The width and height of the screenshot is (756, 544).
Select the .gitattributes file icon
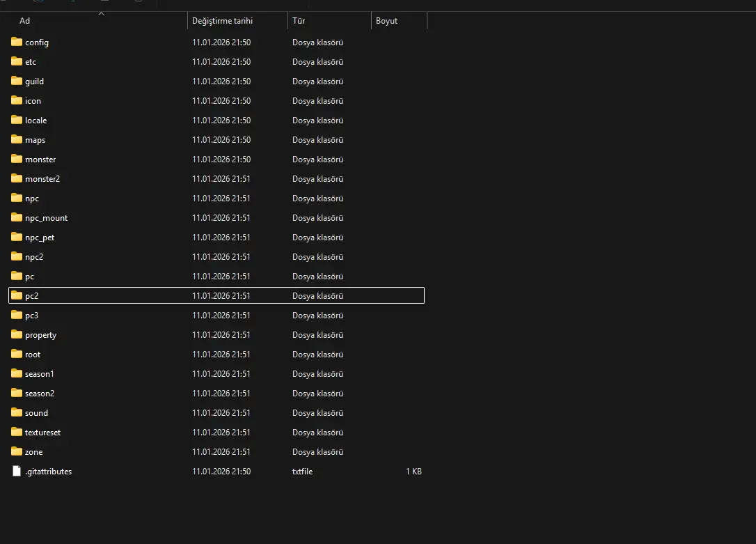click(x=17, y=472)
